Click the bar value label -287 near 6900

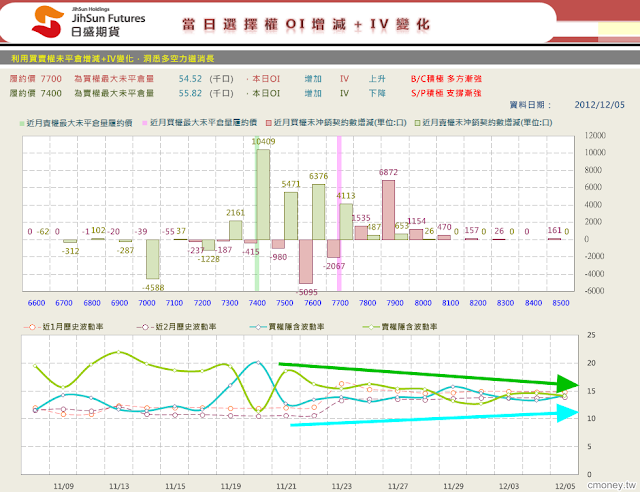[x=125, y=250]
